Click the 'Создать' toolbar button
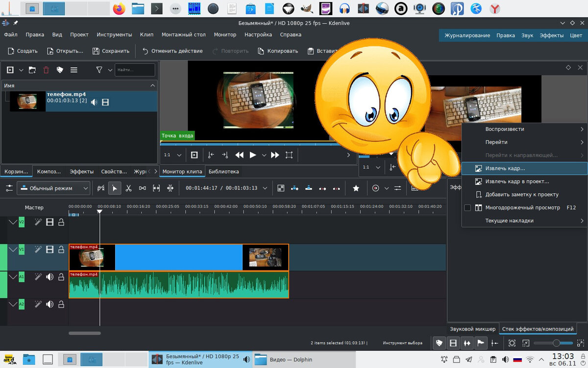This screenshot has width=588, height=368. point(22,51)
